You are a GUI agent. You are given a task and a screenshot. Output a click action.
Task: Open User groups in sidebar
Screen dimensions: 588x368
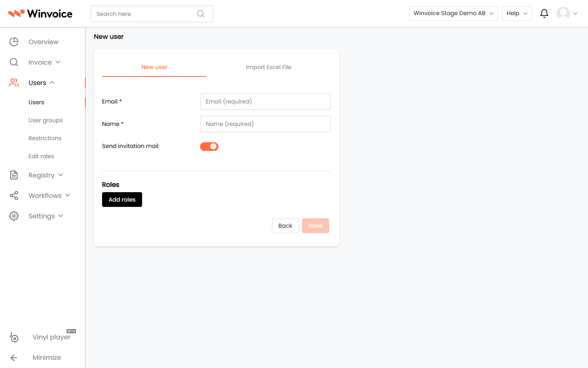46,120
